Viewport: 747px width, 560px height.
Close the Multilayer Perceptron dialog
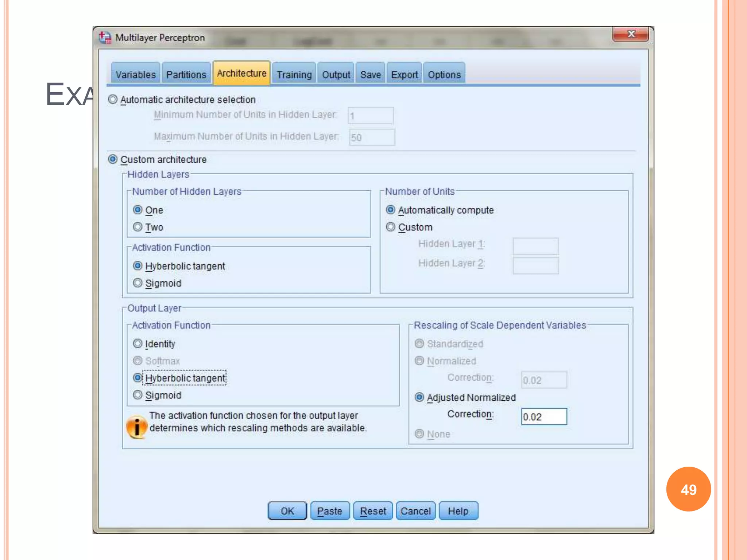coord(631,34)
